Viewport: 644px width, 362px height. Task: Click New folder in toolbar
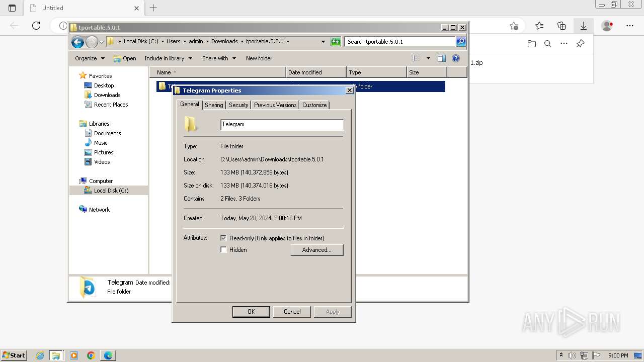click(259, 58)
